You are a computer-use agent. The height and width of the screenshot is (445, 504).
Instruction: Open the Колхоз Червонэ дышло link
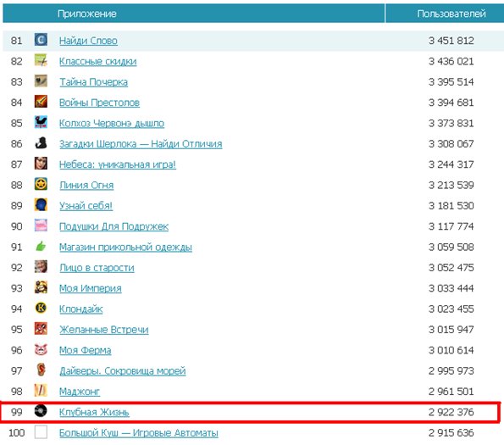[112, 123]
